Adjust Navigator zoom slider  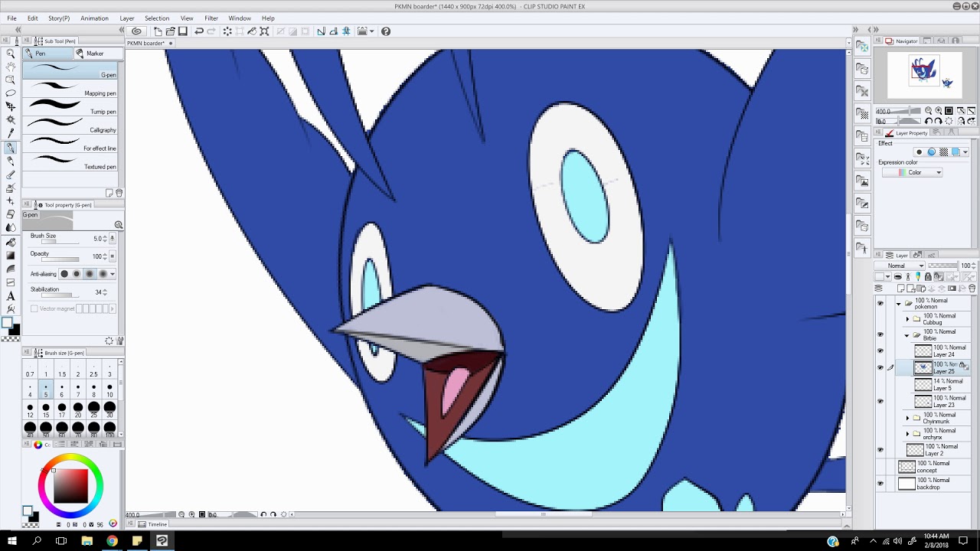pyautogui.click(x=898, y=112)
